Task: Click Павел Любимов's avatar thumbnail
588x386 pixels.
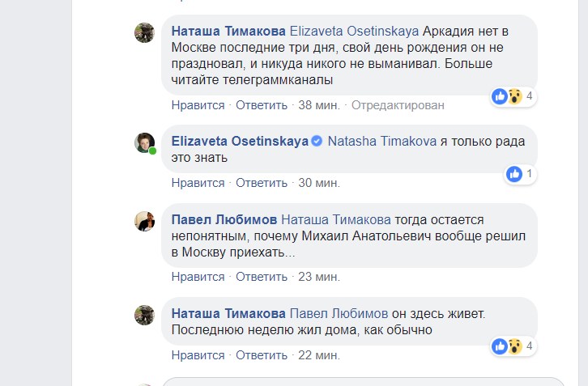Action: click(144, 221)
